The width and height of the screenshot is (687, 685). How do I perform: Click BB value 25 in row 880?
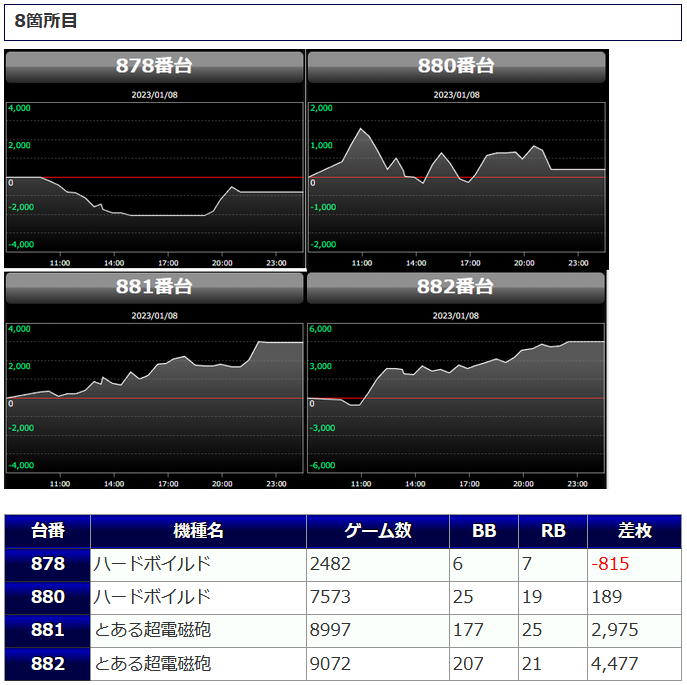point(463,597)
